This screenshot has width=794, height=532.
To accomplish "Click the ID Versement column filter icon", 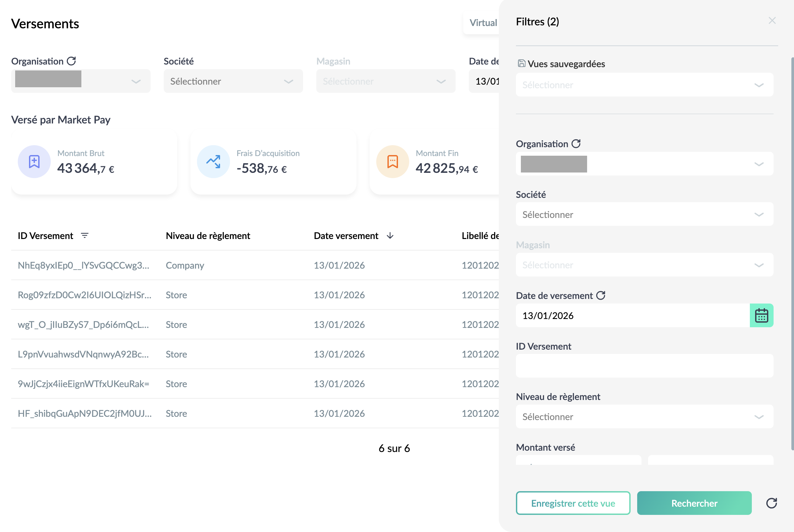I will coord(85,235).
